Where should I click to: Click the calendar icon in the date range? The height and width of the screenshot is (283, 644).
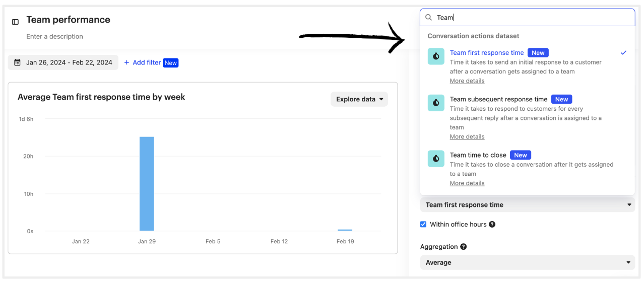(x=18, y=62)
